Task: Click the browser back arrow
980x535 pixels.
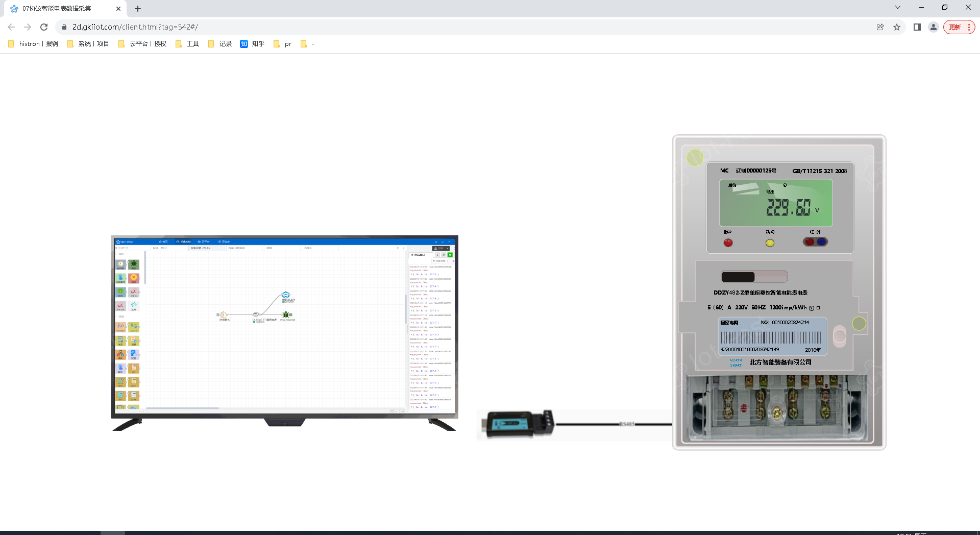Action: (x=11, y=27)
